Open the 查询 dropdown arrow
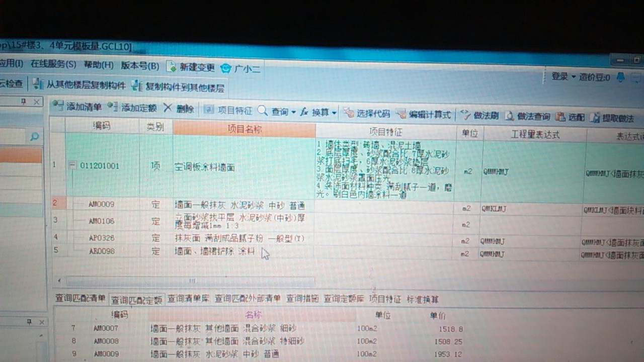This screenshot has height=362, width=644. (x=294, y=112)
